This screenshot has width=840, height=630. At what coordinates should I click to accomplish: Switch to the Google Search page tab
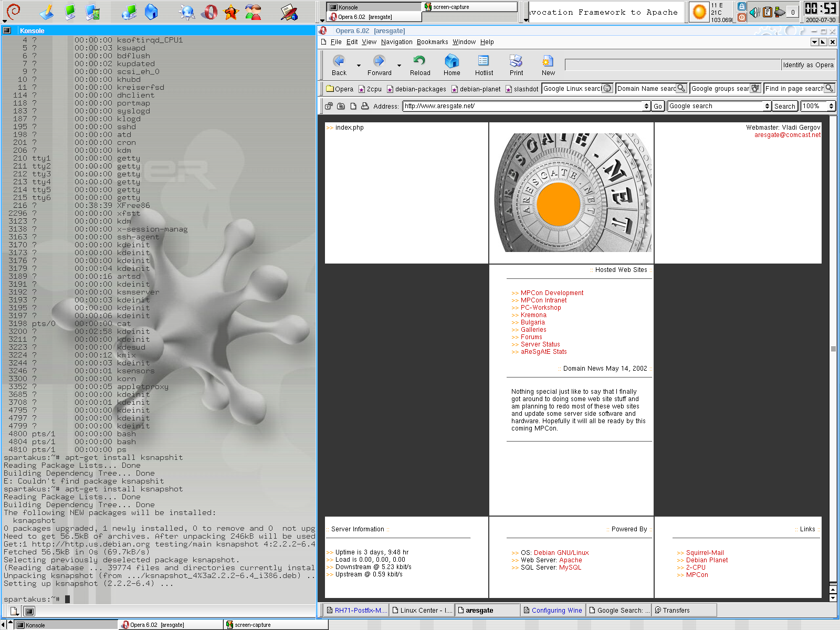click(x=619, y=610)
